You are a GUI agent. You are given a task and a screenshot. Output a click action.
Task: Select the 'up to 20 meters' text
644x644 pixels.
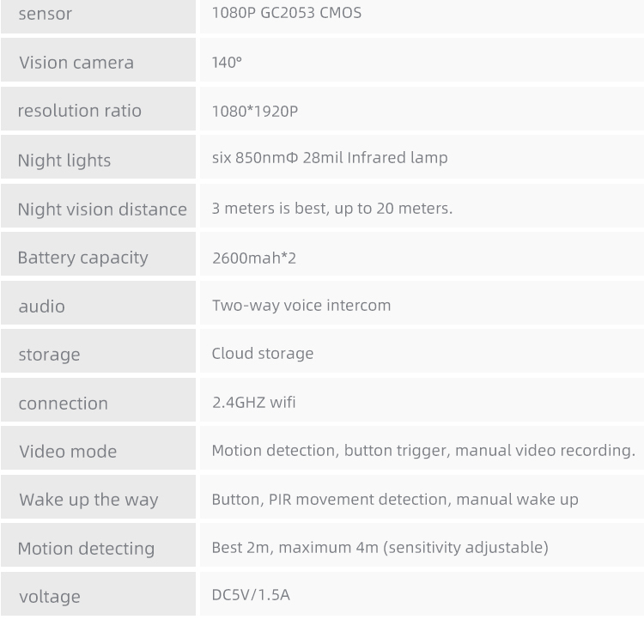pos(393,209)
